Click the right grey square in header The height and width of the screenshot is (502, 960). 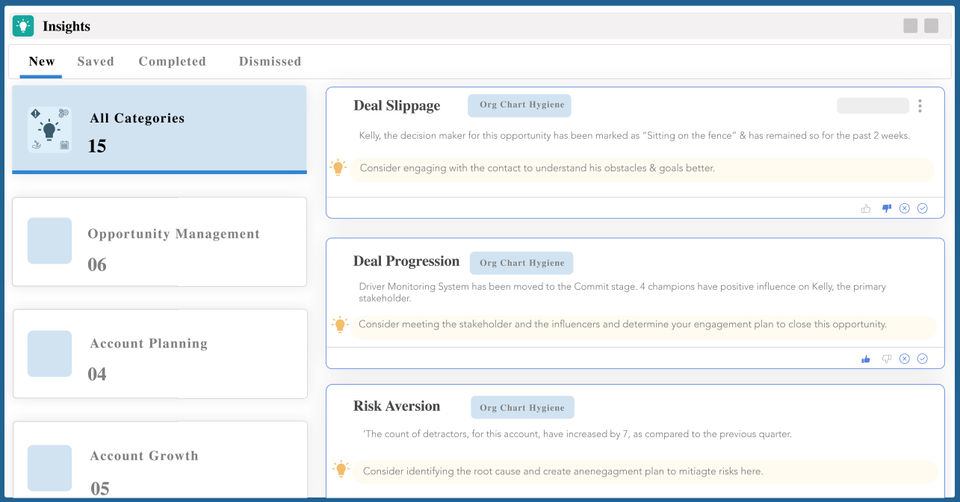coord(931,26)
